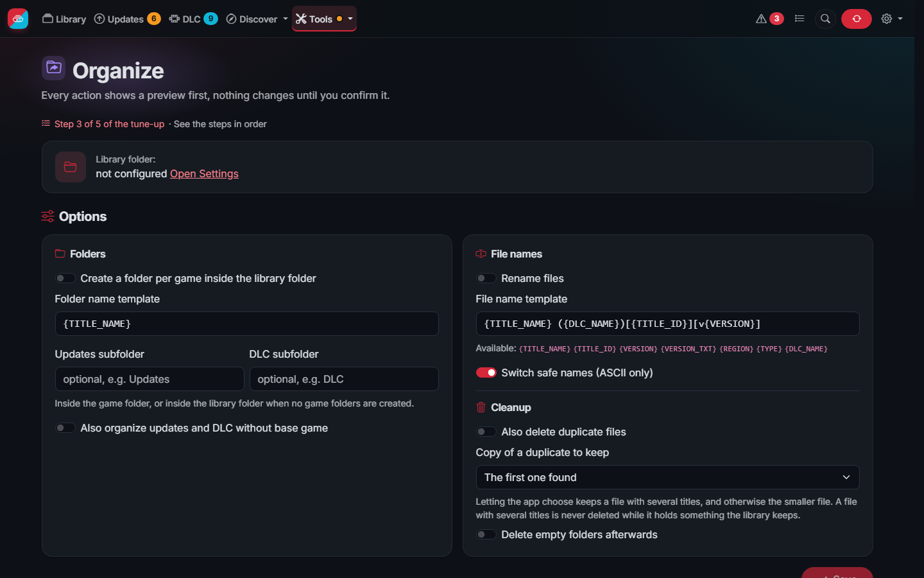Click the File names rename icon
Screen dimensions: 924x578
(481, 254)
